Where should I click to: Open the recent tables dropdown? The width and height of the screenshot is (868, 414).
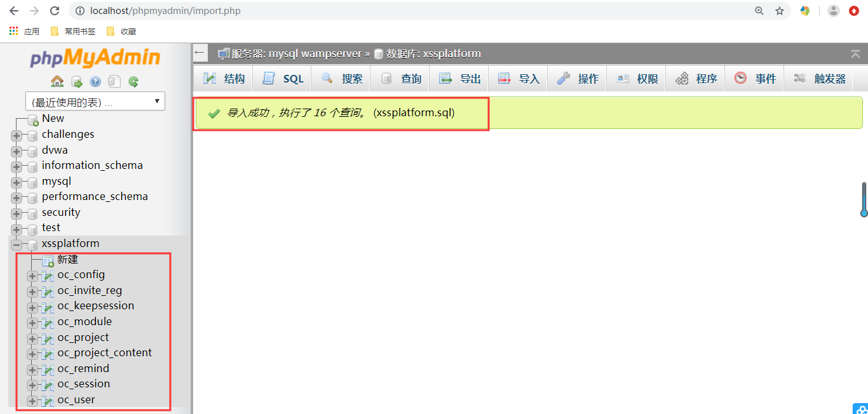(x=95, y=102)
